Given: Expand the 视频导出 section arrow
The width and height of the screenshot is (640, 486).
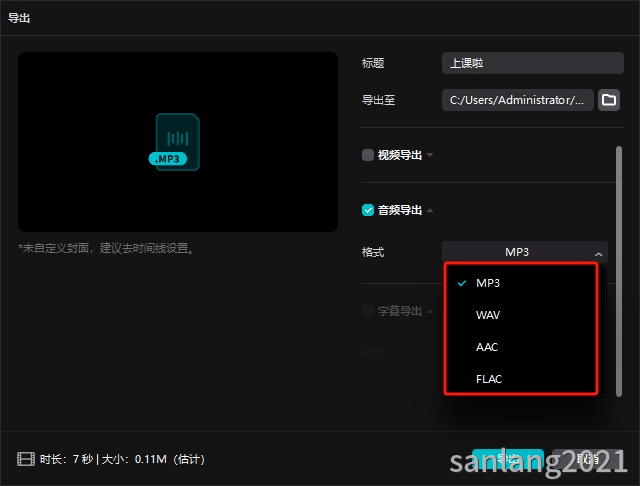Looking at the screenshot, I should 430,155.
